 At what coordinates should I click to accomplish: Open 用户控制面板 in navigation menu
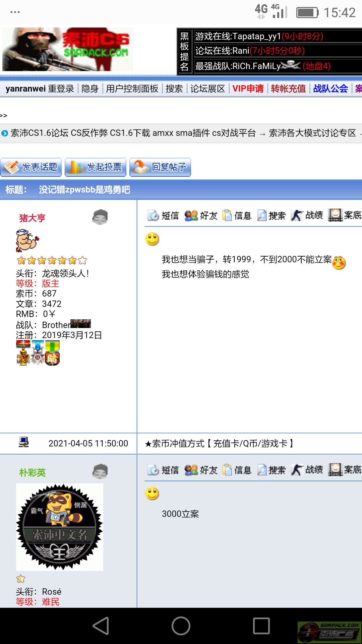132,89
